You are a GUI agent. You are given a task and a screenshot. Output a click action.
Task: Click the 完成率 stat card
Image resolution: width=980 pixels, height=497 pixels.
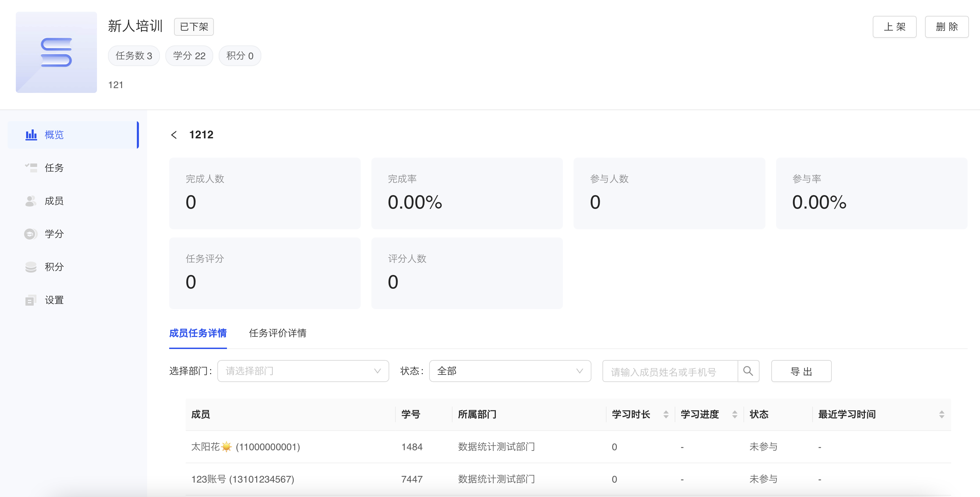[467, 193]
